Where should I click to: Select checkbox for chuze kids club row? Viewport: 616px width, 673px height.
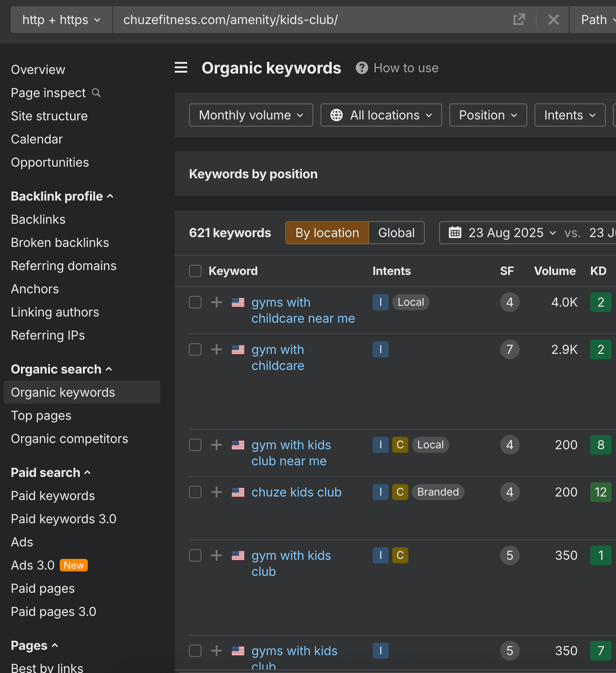(x=195, y=492)
